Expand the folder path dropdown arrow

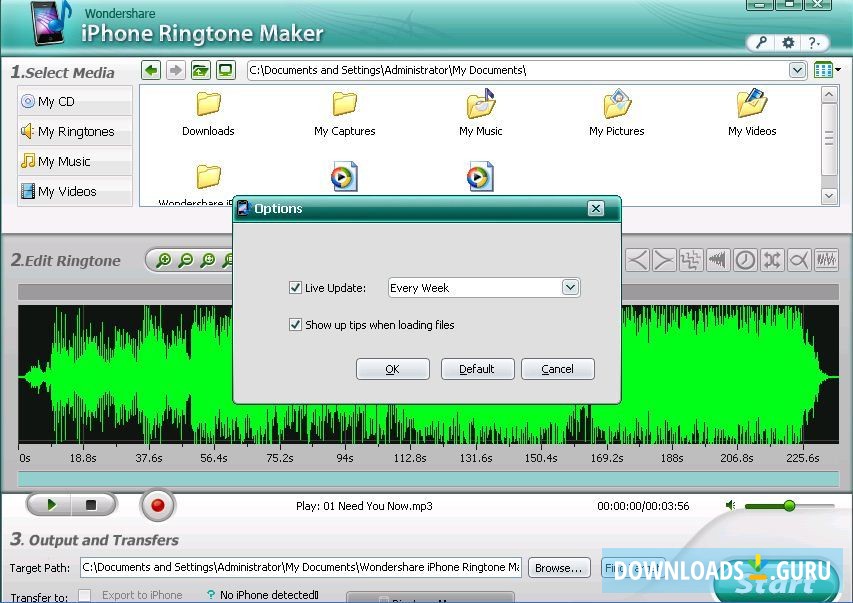(797, 70)
